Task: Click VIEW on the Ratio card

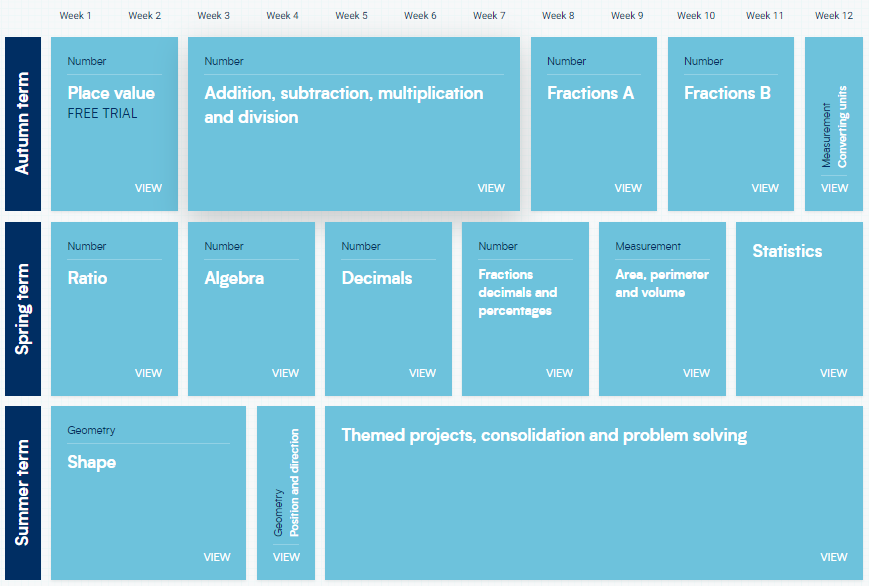Action: [x=148, y=373]
